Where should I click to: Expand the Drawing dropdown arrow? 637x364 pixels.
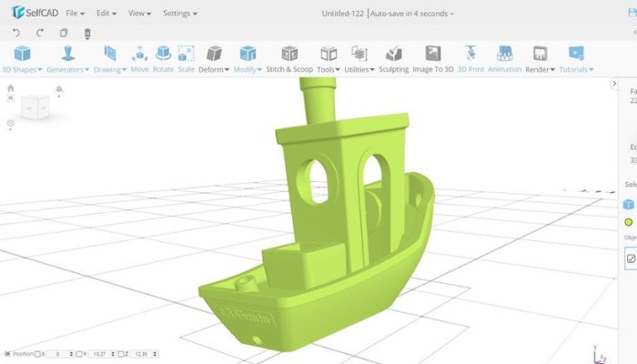pos(125,70)
